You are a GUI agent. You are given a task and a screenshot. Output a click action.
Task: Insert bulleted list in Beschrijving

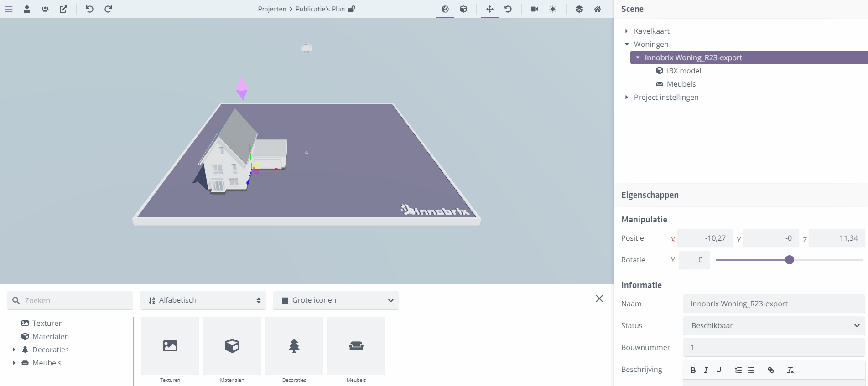pyautogui.click(x=751, y=370)
